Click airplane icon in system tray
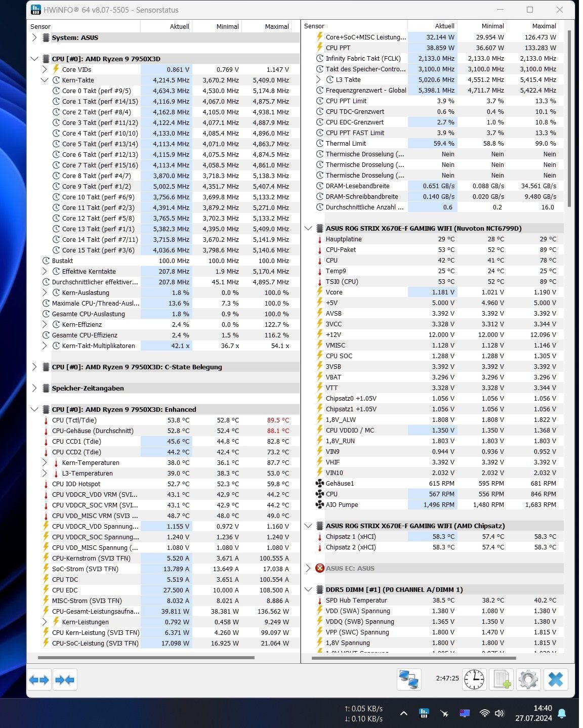The width and height of the screenshot is (583, 728). tap(444, 713)
